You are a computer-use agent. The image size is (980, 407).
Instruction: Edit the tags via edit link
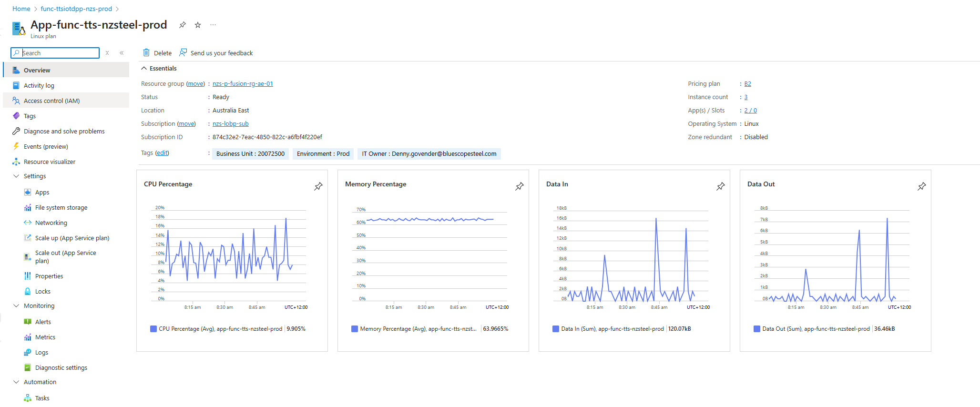pyautogui.click(x=162, y=153)
